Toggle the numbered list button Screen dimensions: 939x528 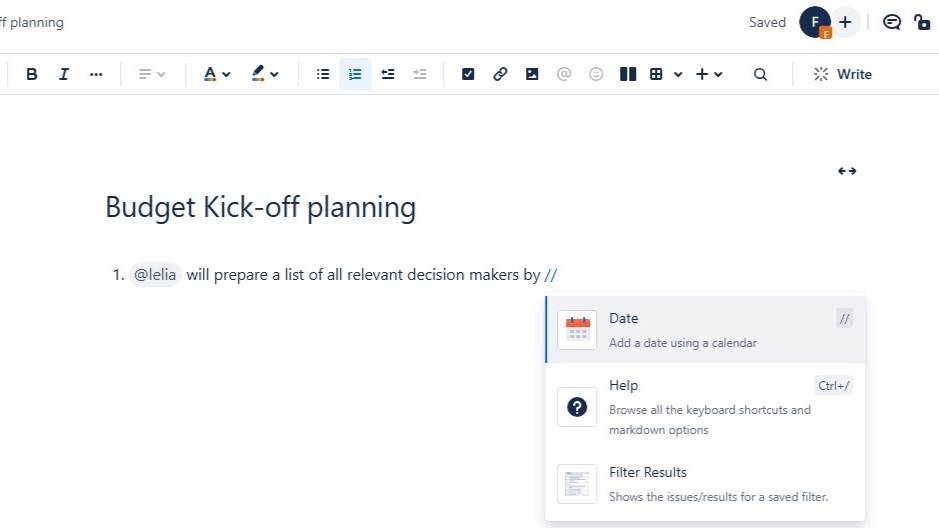(x=355, y=74)
